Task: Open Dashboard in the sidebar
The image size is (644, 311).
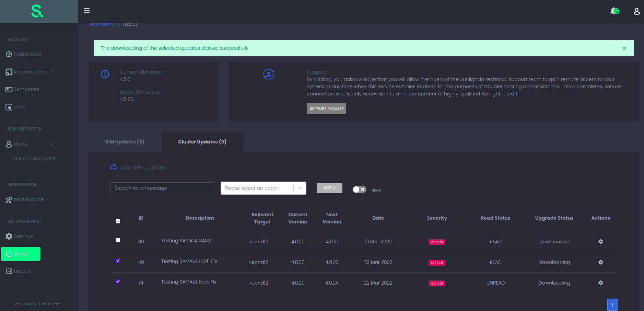Action: coord(27,54)
